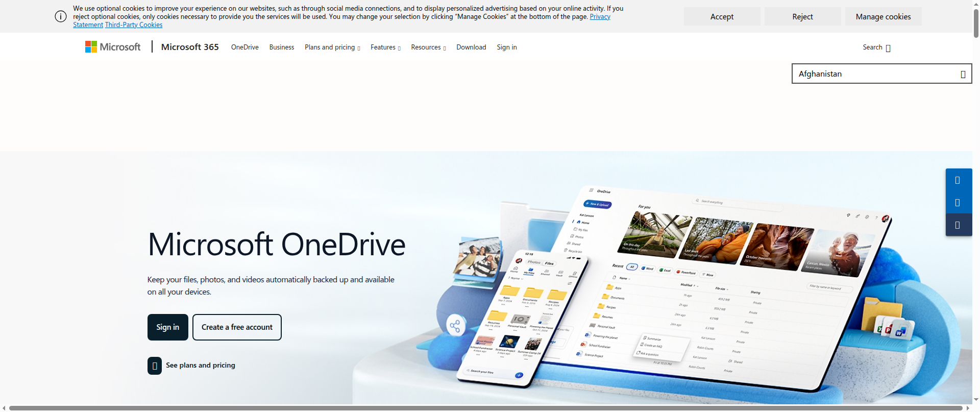
Task: Click the Microsoft logo
Action: coord(113,47)
